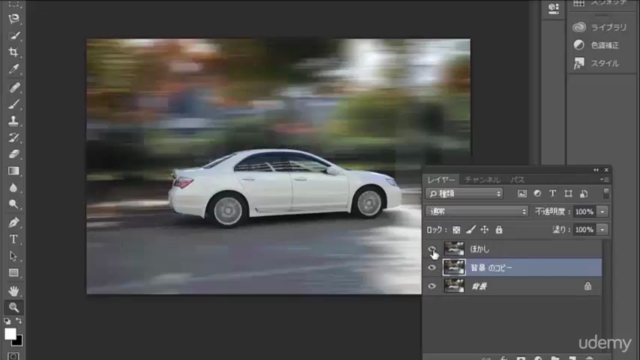640x360 pixels.
Task: Select the Clone Stamp tool
Action: (13, 121)
